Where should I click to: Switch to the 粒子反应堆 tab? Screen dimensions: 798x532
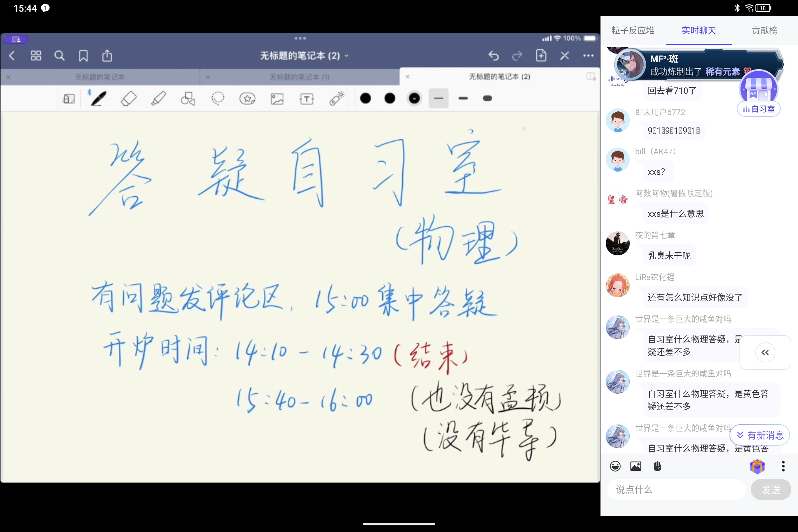(633, 31)
